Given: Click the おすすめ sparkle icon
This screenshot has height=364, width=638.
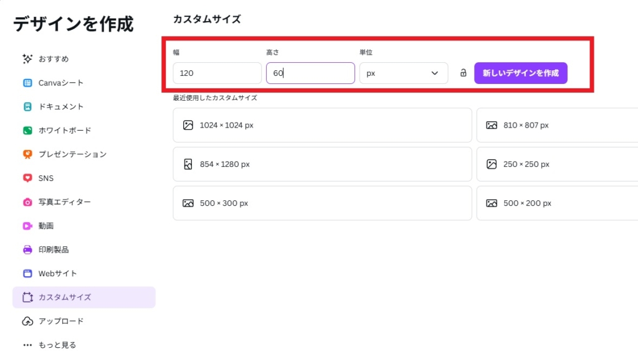Looking at the screenshot, I should click(x=27, y=59).
